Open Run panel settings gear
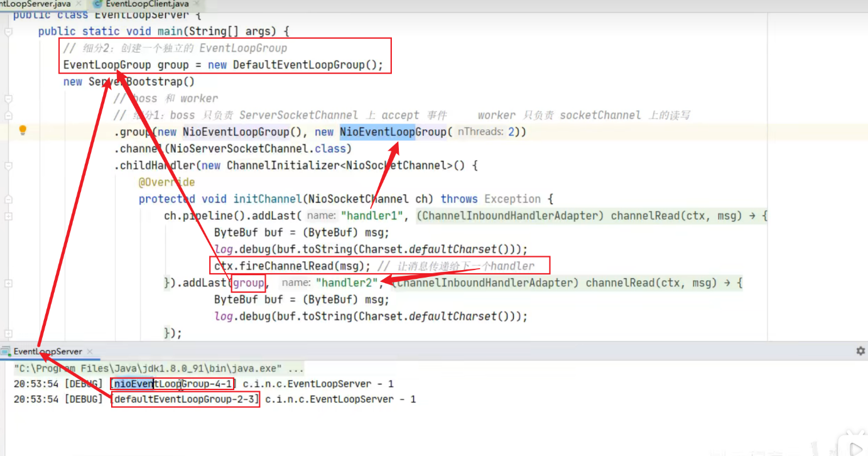This screenshot has height=456, width=868. coord(860,350)
